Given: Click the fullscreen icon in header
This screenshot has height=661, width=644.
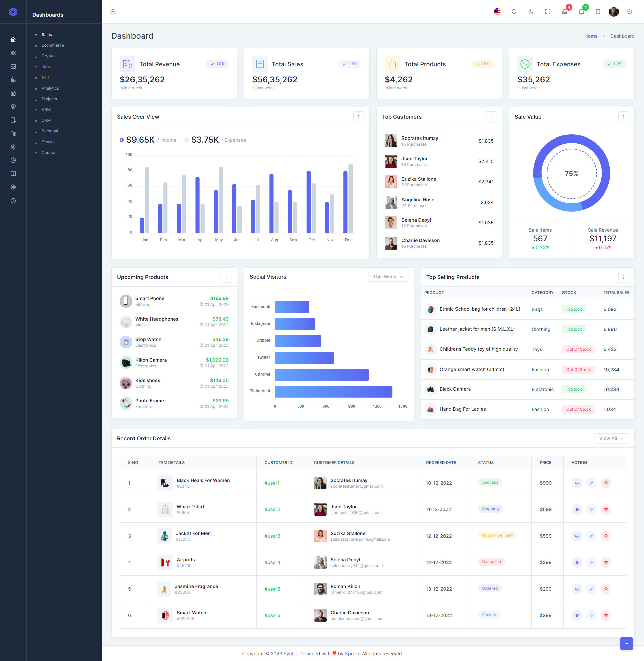Looking at the screenshot, I should tap(548, 12).
